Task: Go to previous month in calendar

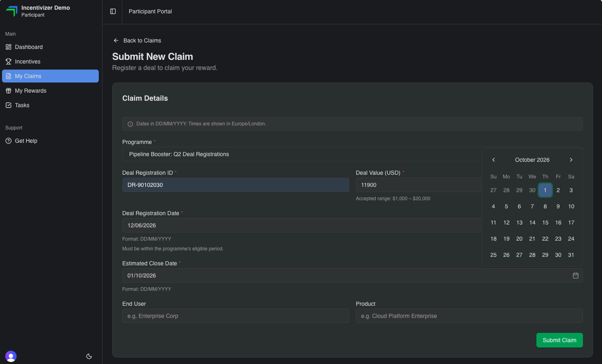Action: click(x=494, y=160)
